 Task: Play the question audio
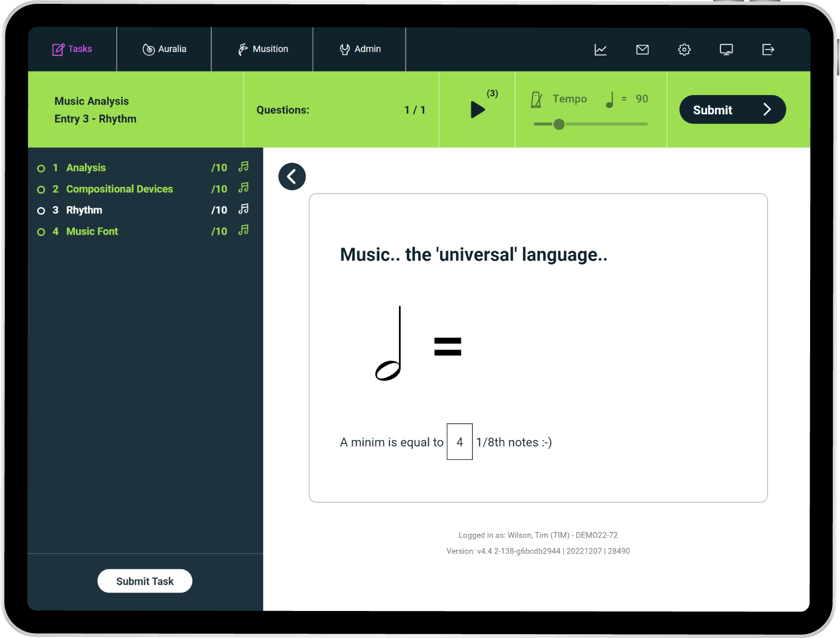[477, 110]
